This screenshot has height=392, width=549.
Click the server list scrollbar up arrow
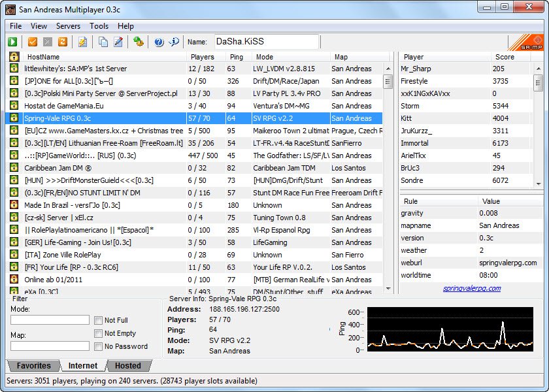coord(388,69)
